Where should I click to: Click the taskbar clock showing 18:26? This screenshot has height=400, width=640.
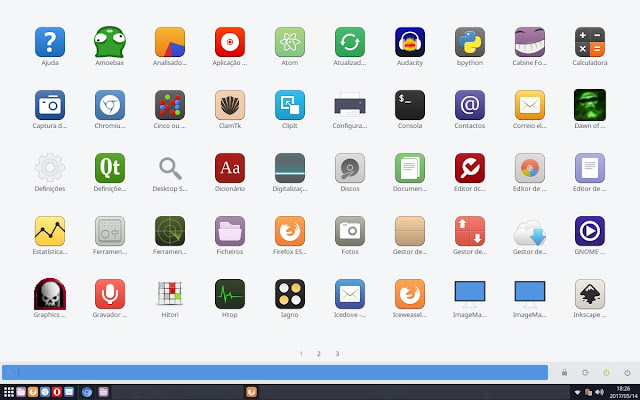click(623, 392)
